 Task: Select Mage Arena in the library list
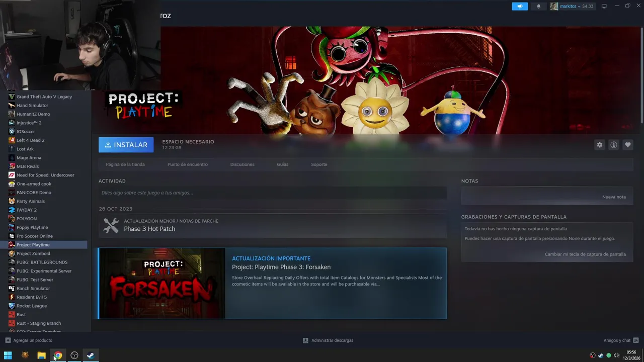(x=29, y=158)
